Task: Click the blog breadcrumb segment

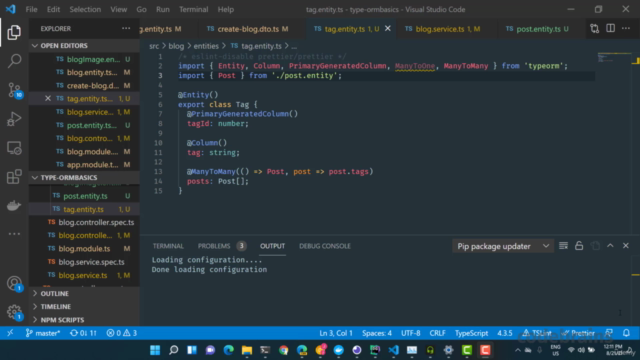Action: tap(176, 46)
